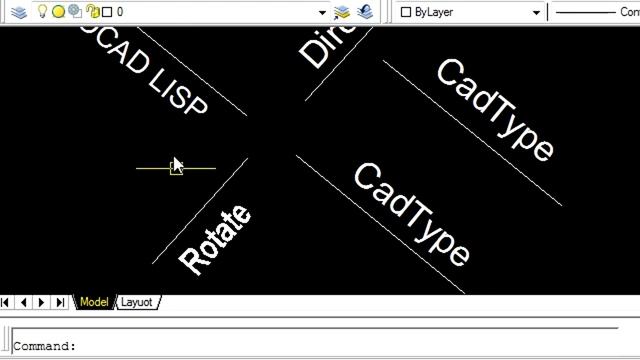Jump to last layout tab arrow
The height and width of the screenshot is (360, 640).
tap(60, 302)
